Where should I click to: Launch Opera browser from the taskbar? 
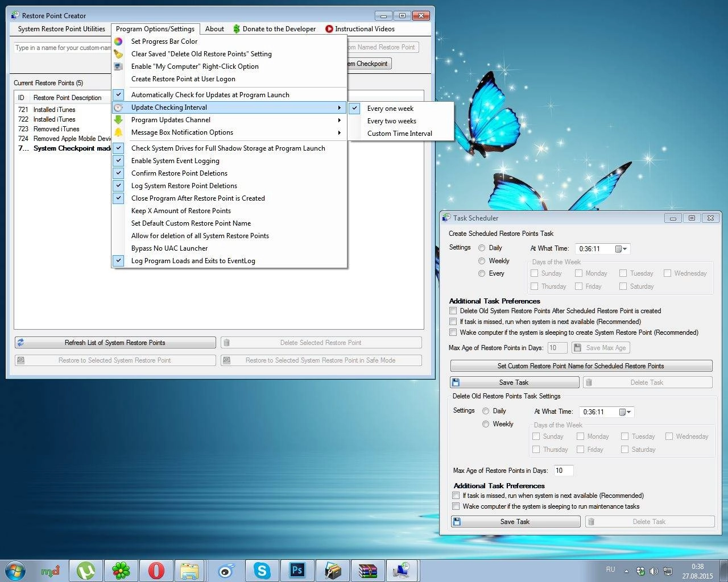(156, 571)
